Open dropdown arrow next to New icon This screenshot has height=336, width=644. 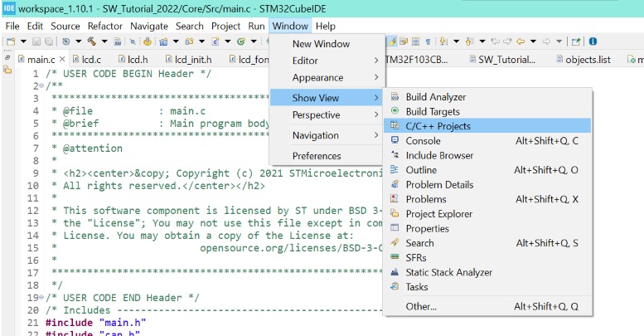pyautogui.click(x=23, y=41)
